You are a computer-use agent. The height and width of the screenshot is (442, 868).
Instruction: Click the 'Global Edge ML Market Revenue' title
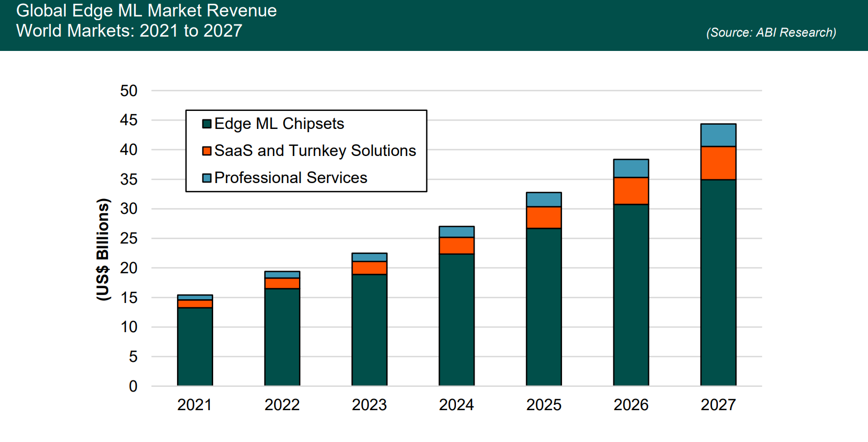[146, 11]
